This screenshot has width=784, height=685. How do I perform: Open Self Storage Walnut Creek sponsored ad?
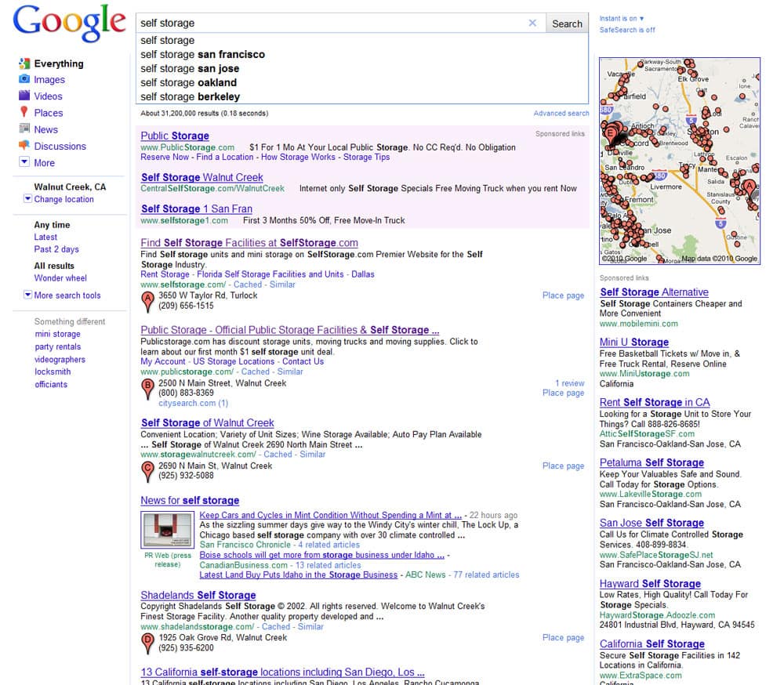point(202,177)
